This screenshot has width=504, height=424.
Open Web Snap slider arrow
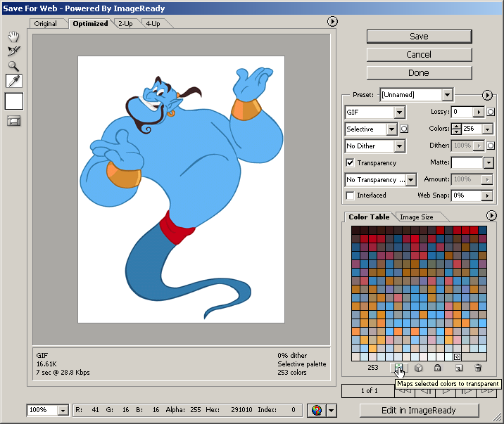coord(487,195)
